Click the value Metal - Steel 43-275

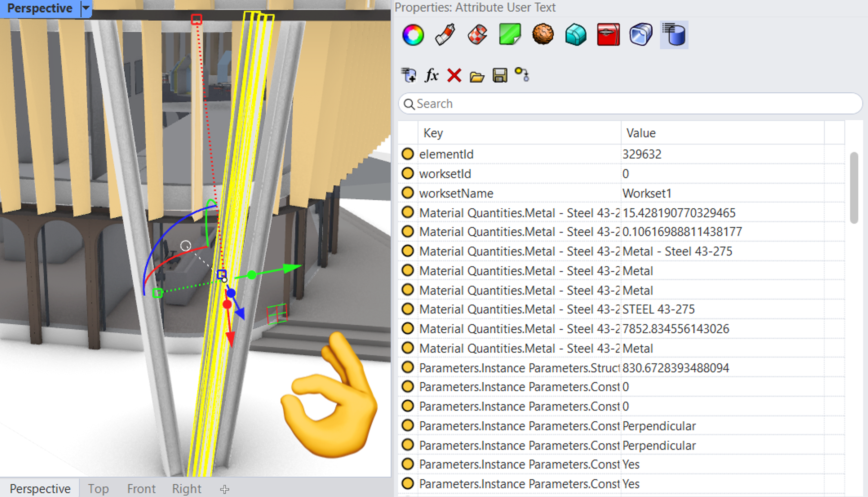click(x=677, y=251)
